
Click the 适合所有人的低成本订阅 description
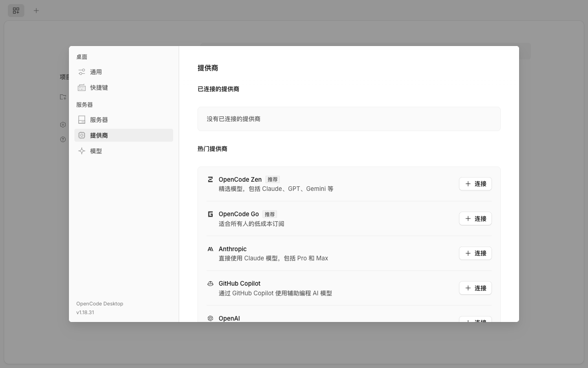251,224
